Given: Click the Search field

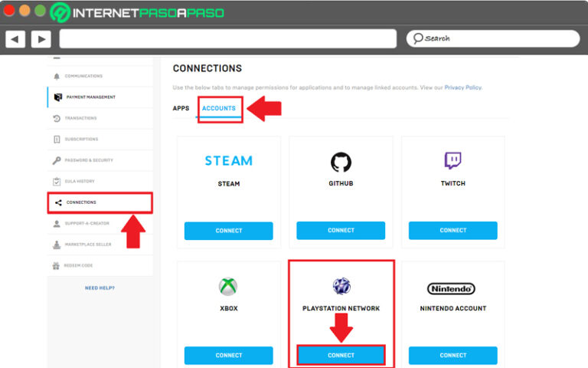Looking at the screenshot, I should [492, 38].
